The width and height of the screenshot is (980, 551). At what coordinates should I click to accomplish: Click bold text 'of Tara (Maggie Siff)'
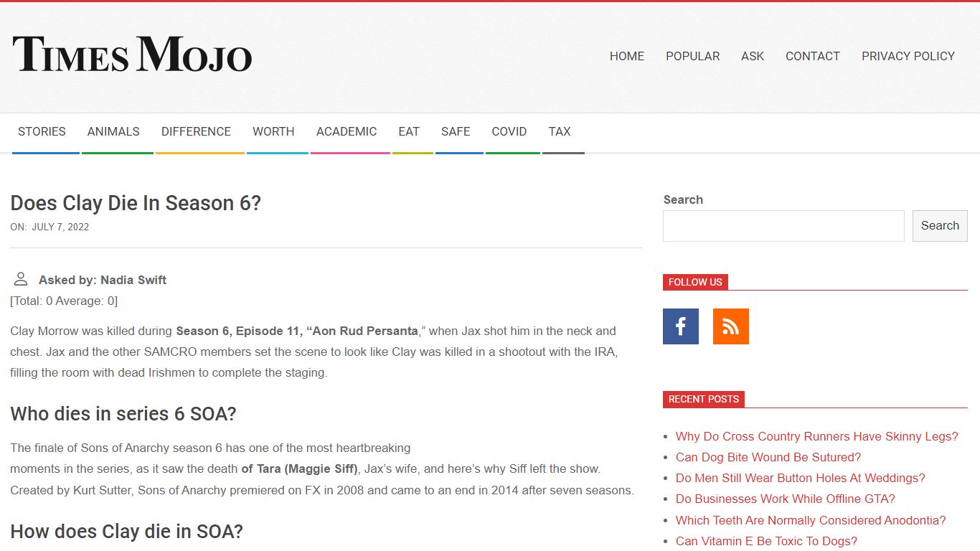point(299,468)
